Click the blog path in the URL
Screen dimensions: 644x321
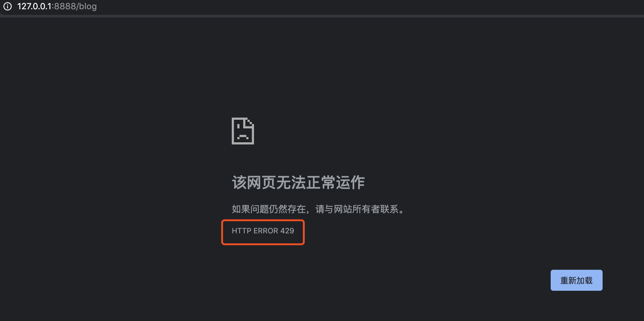[x=88, y=6]
